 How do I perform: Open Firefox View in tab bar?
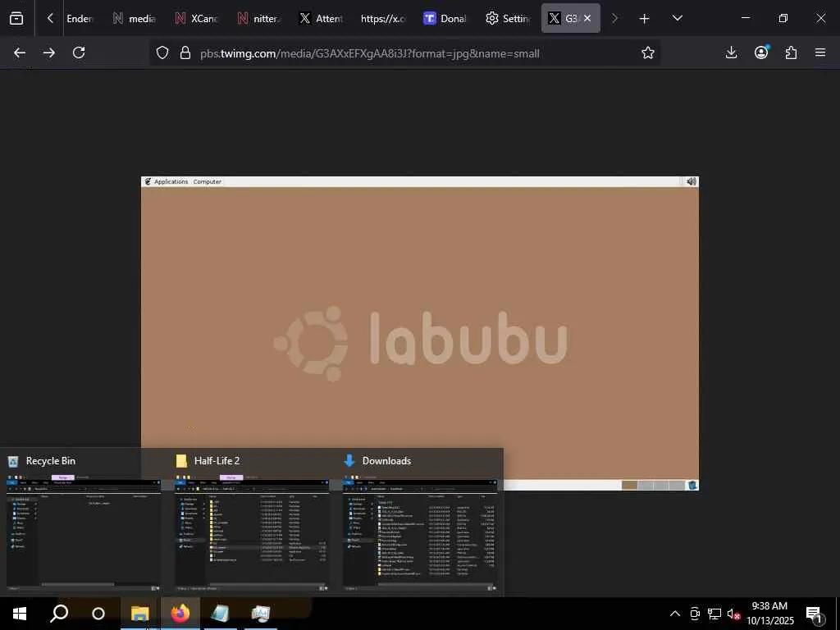tap(16, 18)
